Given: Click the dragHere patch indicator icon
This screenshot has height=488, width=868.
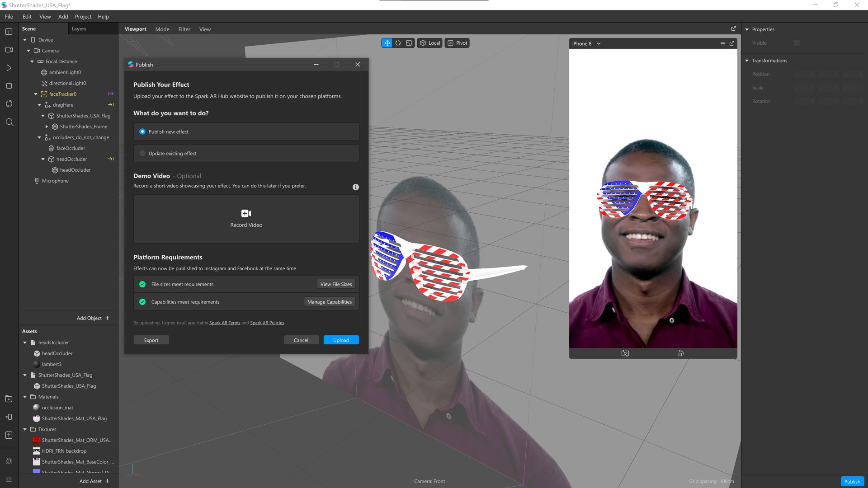Looking at the screenshot, I should click(110, 105).
